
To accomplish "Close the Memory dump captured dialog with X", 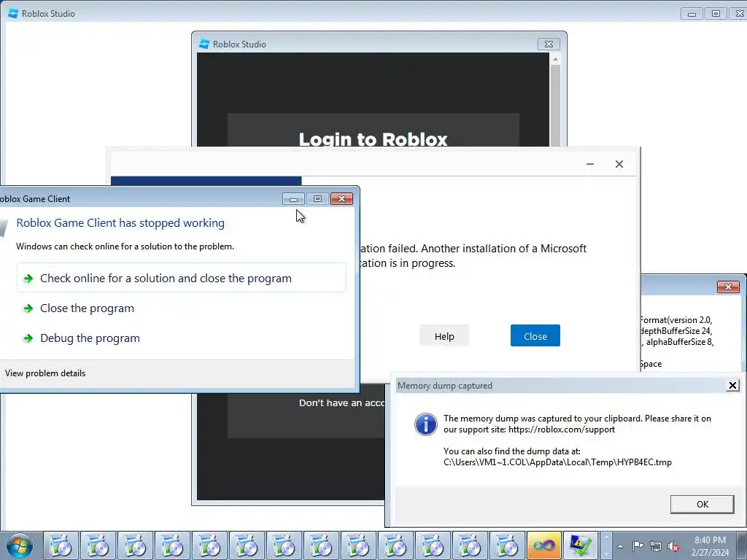I will click(x=732, y=385).
